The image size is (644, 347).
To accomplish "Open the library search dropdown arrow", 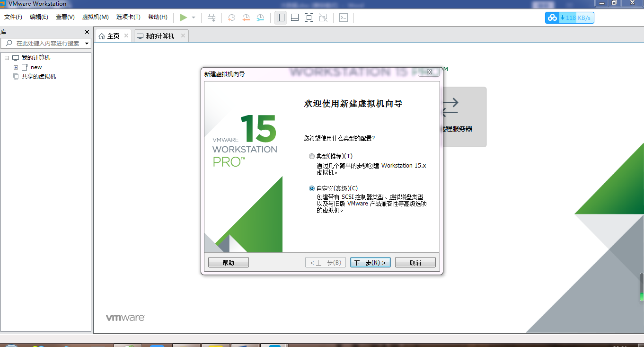I will click(87, 43).
